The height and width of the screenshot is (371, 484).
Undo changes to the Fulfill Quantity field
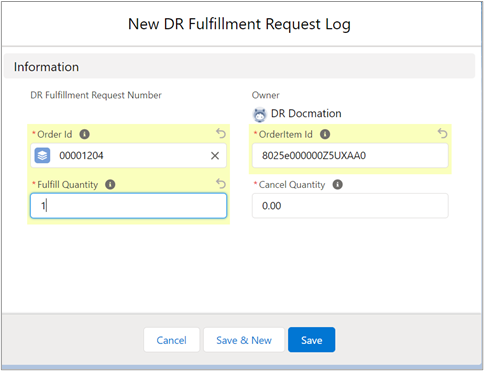[x=221, y=184]
